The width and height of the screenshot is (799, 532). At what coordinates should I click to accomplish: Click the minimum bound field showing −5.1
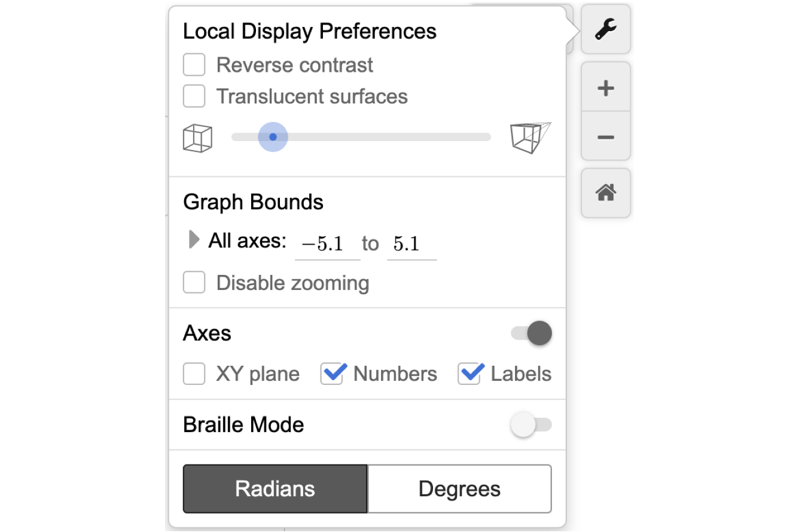point(327,244)
